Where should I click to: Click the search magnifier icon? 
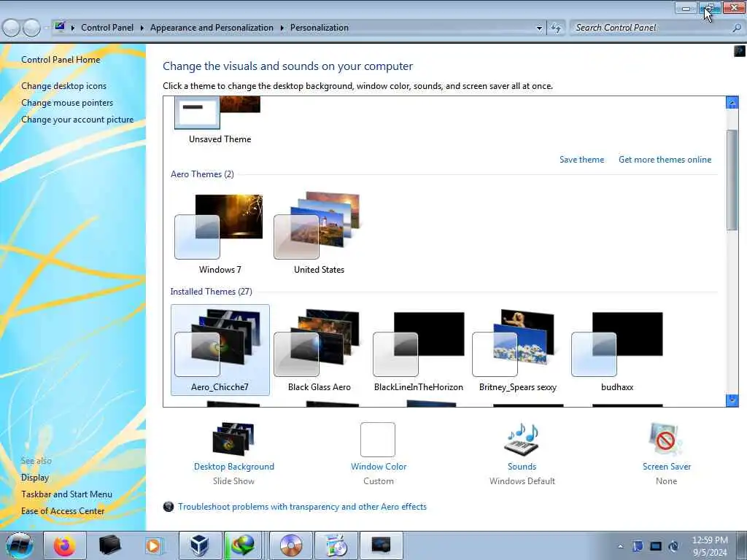click(737, 28)
